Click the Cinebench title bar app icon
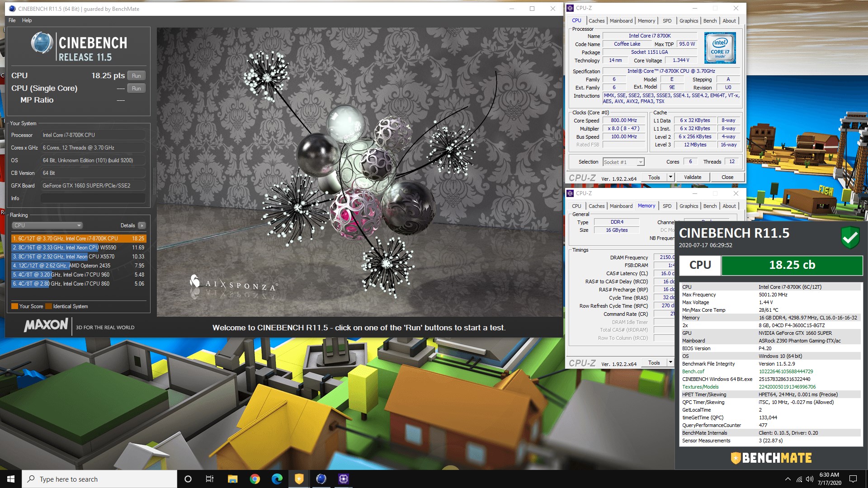Screen dimensions: 868x488 point(12,9)
